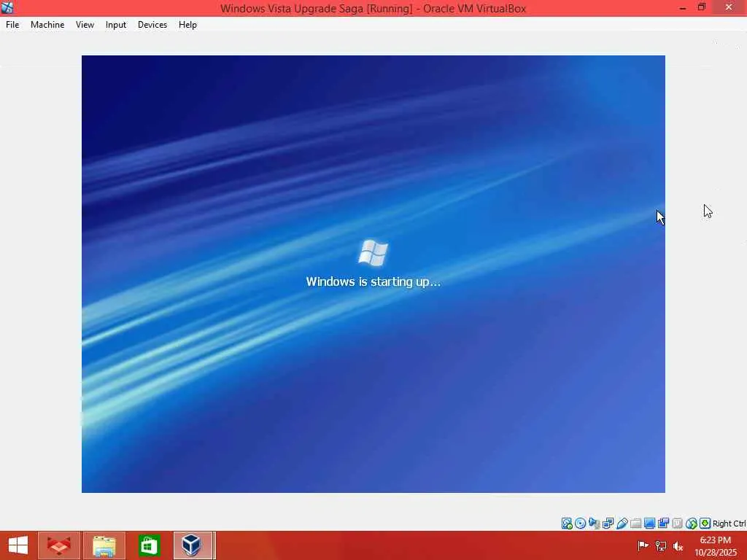Screen dimensions: 747x560
Task: Open the Windows Store taskbar icon
Action: point(149,545)
